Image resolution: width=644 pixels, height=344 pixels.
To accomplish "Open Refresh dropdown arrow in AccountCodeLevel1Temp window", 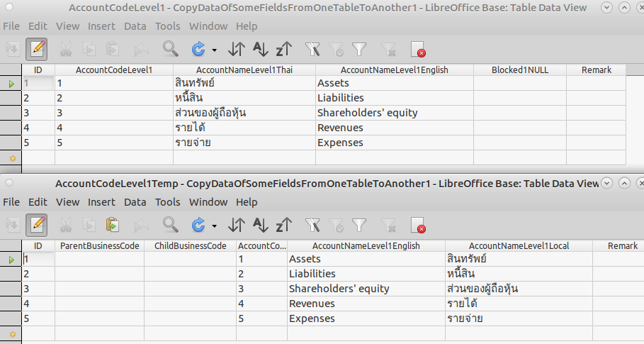I will pyautogui.click(x=215, y=226).
